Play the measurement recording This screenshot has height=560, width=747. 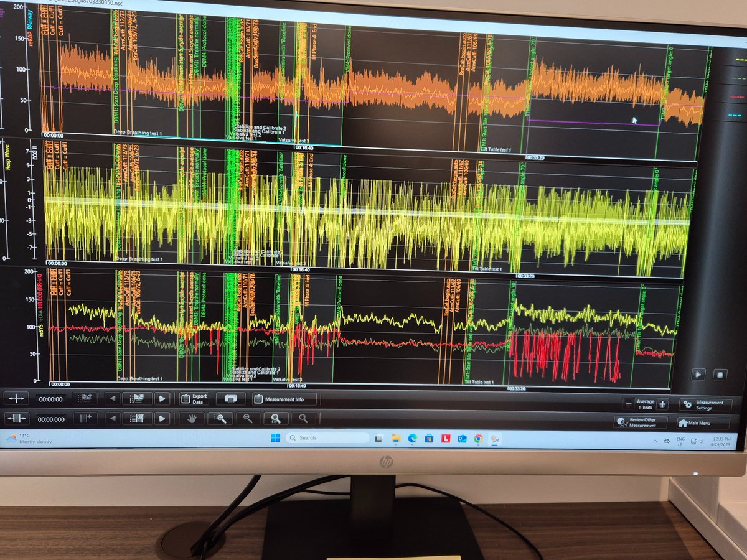(698, 374)
